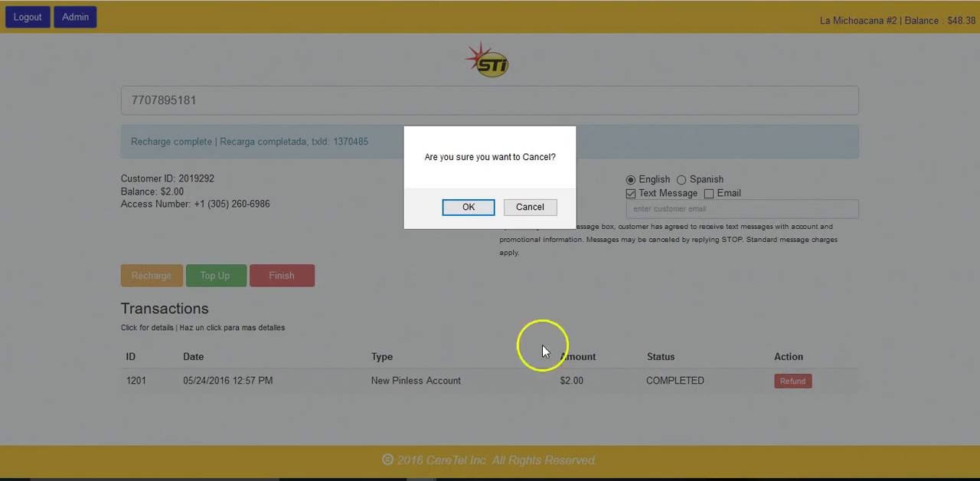The height and width of the screenshot is (481, 980).
Task: Log out using the Logout button
Action: point(28,17)
